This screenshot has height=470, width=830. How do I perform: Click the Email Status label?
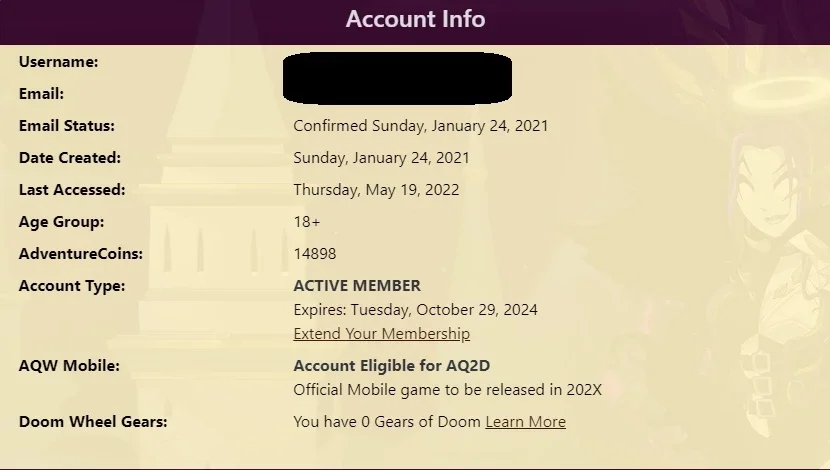[67, 126]
